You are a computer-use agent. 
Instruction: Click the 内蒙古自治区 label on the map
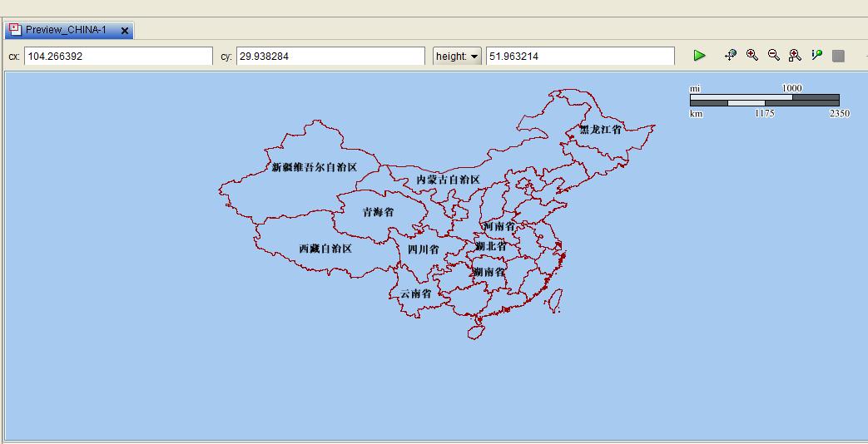(x=449, y=179)
